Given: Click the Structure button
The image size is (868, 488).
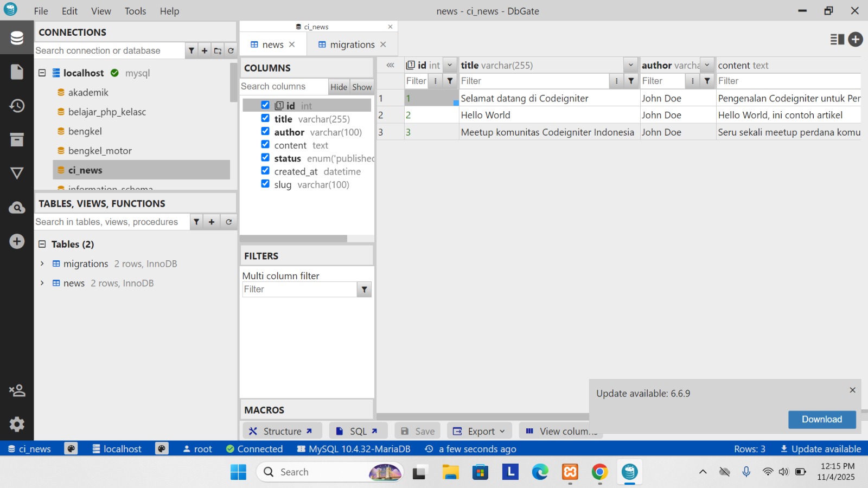Looking at the screenshot, I should click(282, 431).
